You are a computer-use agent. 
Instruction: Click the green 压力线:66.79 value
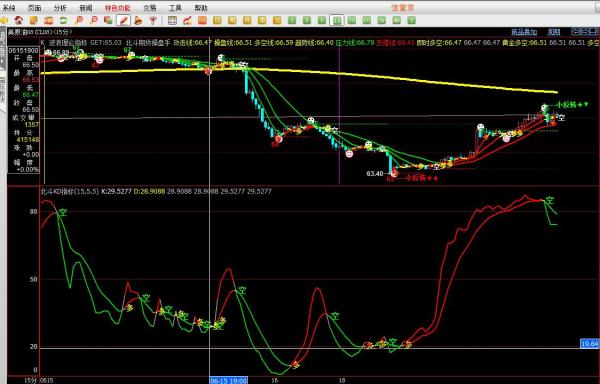click(355, 42)
